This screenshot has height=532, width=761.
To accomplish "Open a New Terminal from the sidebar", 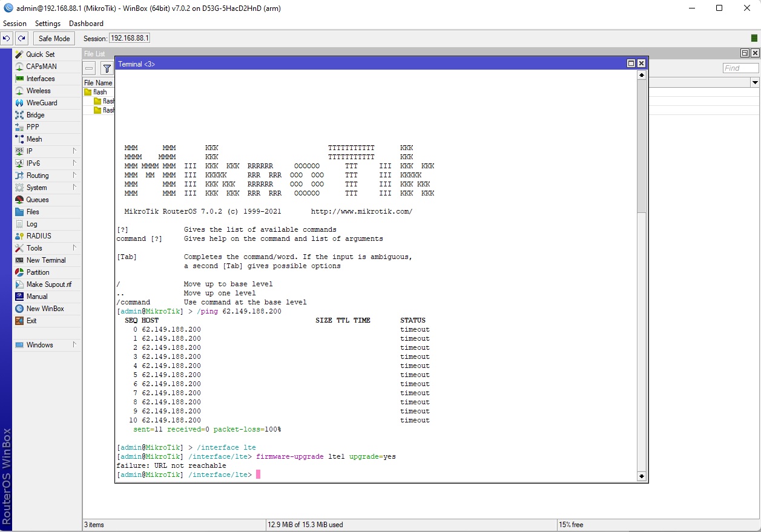I will pos(47,260).
